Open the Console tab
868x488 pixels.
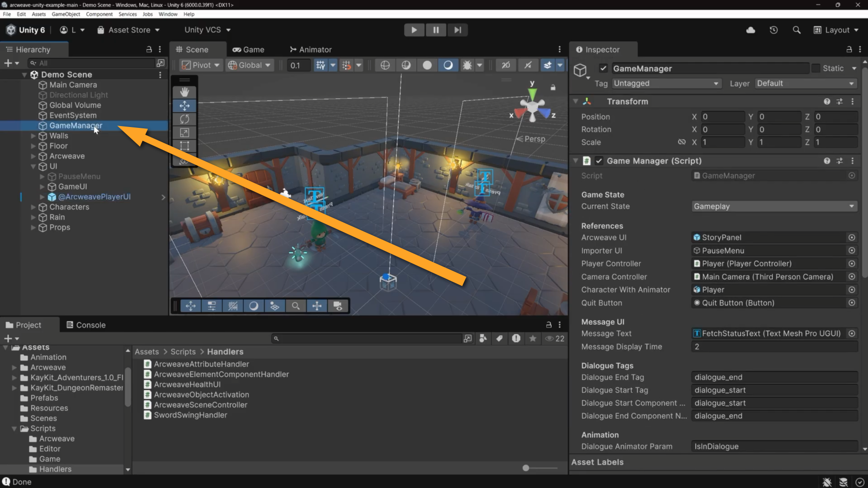point(86,325)
